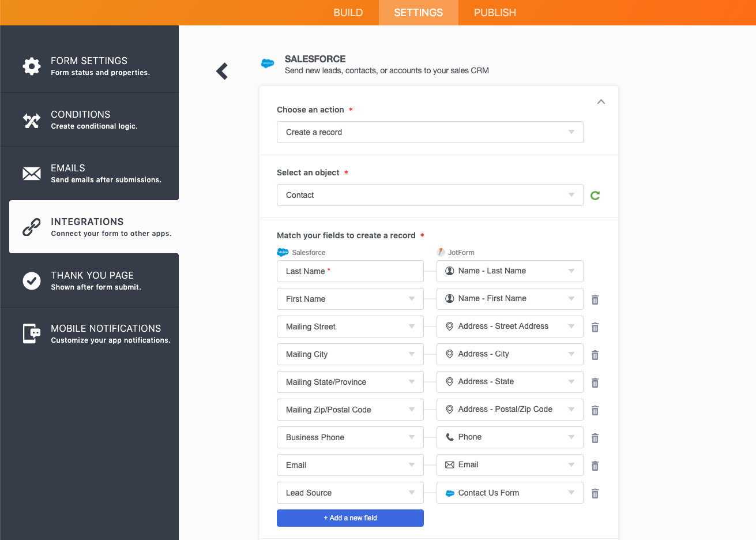Open the Conditions sidebar section
Viewport: 756px width, 540px height.
click(89, 119)
